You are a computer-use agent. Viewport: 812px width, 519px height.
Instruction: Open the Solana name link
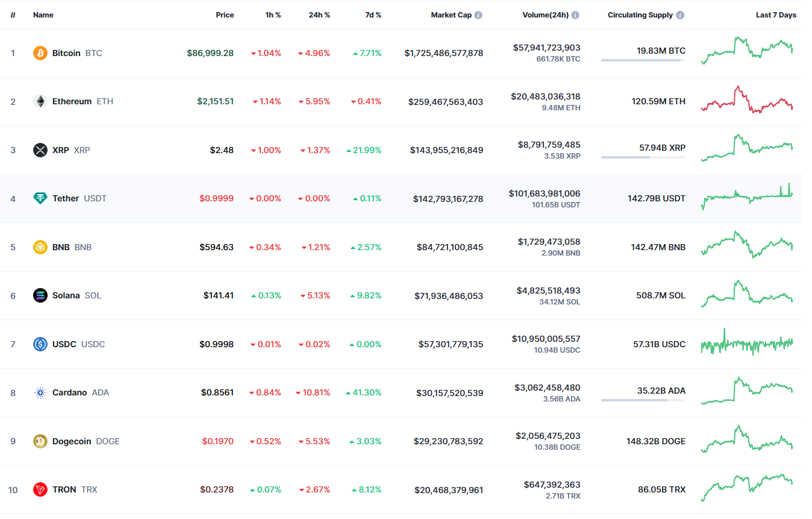(x=66, y=295)
